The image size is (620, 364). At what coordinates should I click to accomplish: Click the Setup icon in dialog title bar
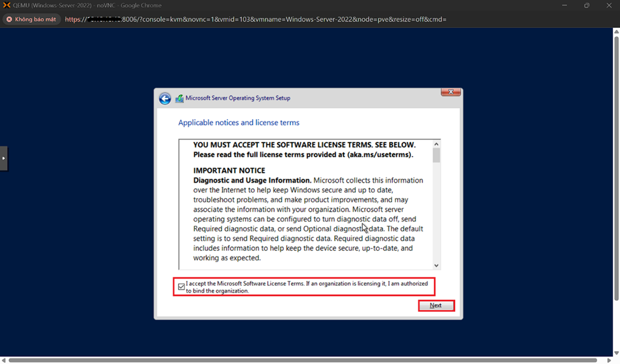click(x=180, y=99)
